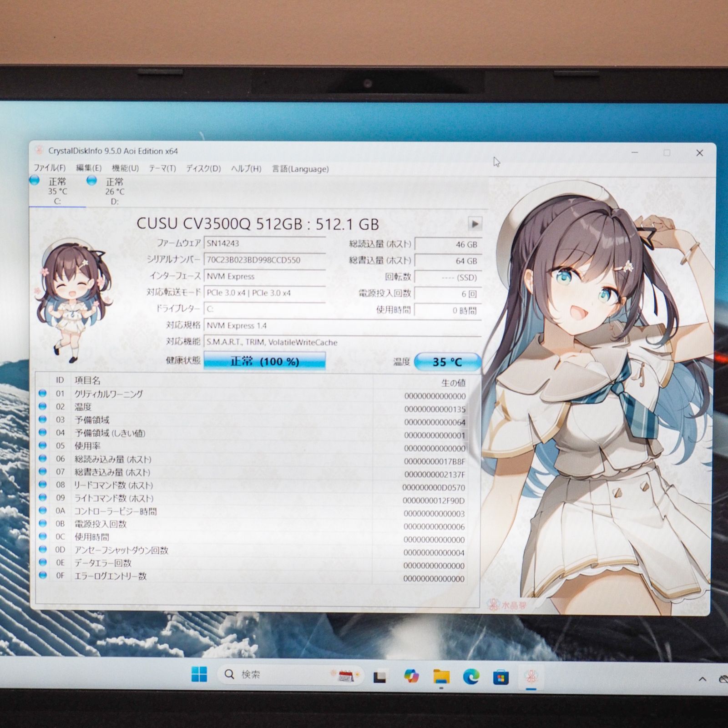Select the 02 温度 attribute row

[x=252, y=407]
